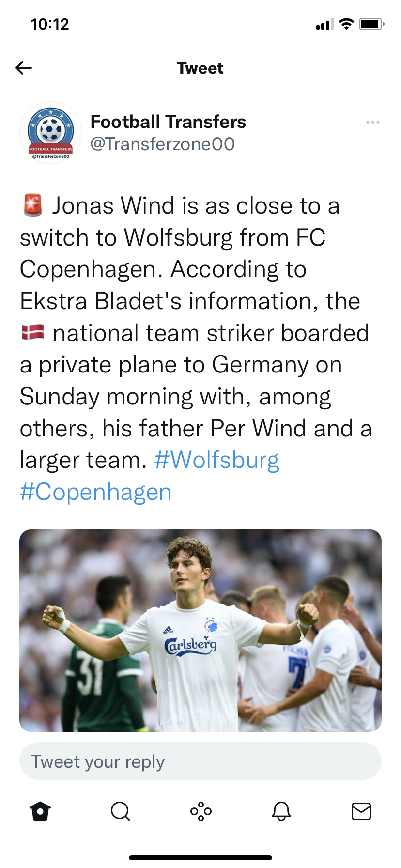This screenshot has height=868, width=401.
Task: Open the Spaces tab
Action: point(201,811)
